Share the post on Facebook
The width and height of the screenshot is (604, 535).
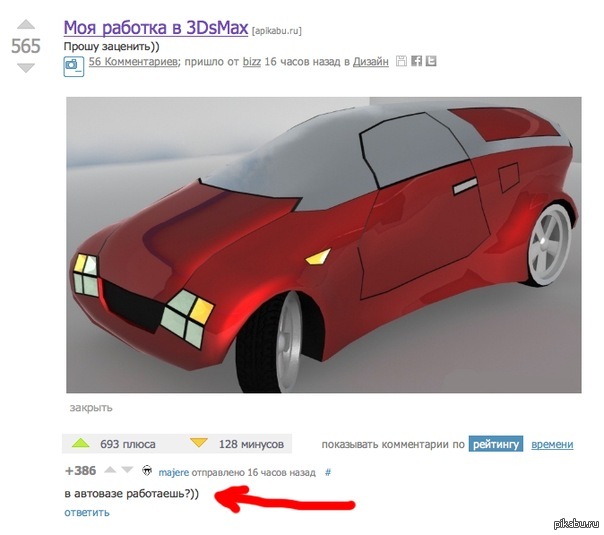[416, 61]
